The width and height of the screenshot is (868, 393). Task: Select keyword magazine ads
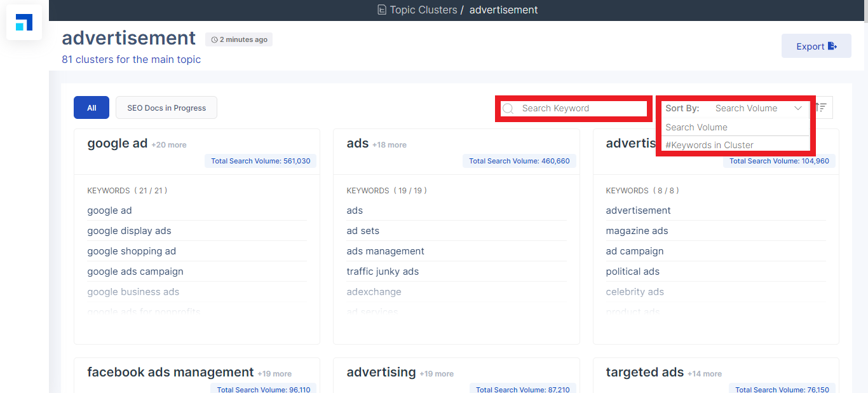pos(637,231)
